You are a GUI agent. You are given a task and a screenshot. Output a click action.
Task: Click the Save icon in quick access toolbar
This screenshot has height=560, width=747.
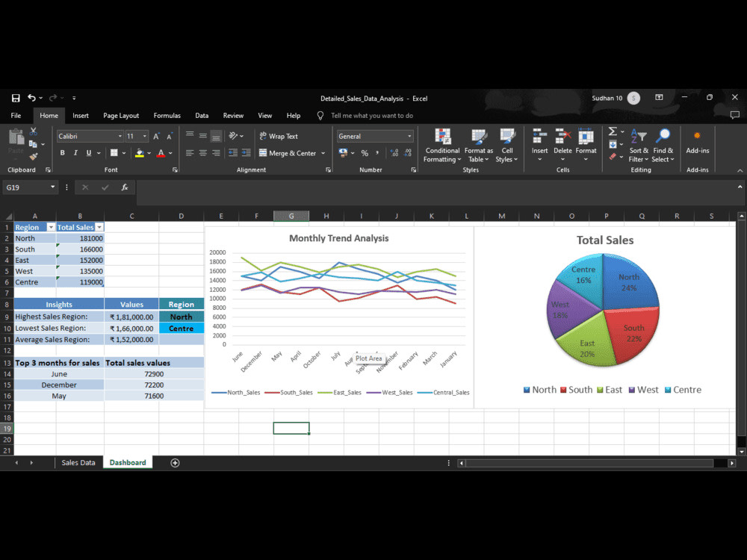[16, 98]
